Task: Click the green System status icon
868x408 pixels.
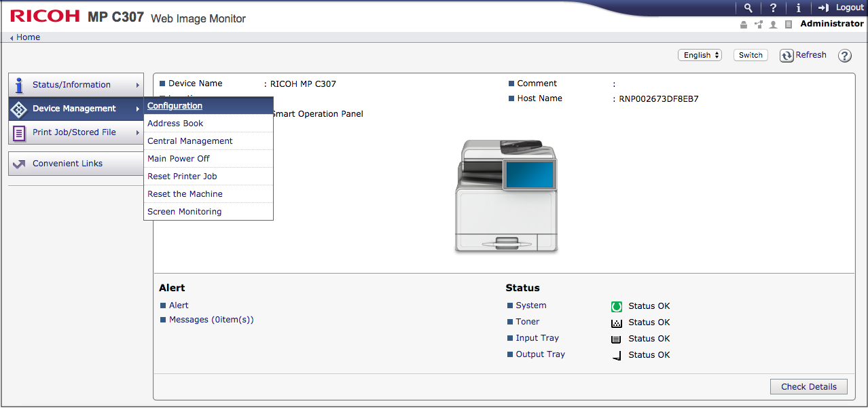Action: click(617, 306)
